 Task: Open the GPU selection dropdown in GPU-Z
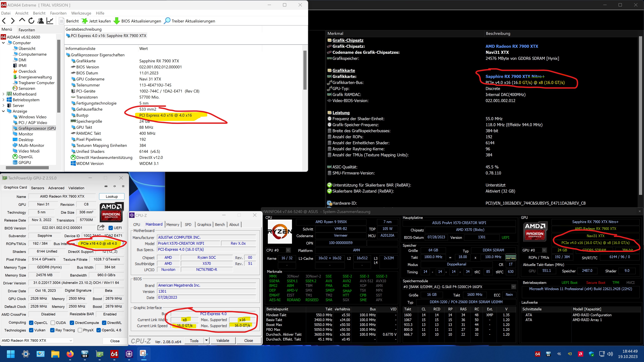pyautogui.click(x=71, y=341)
